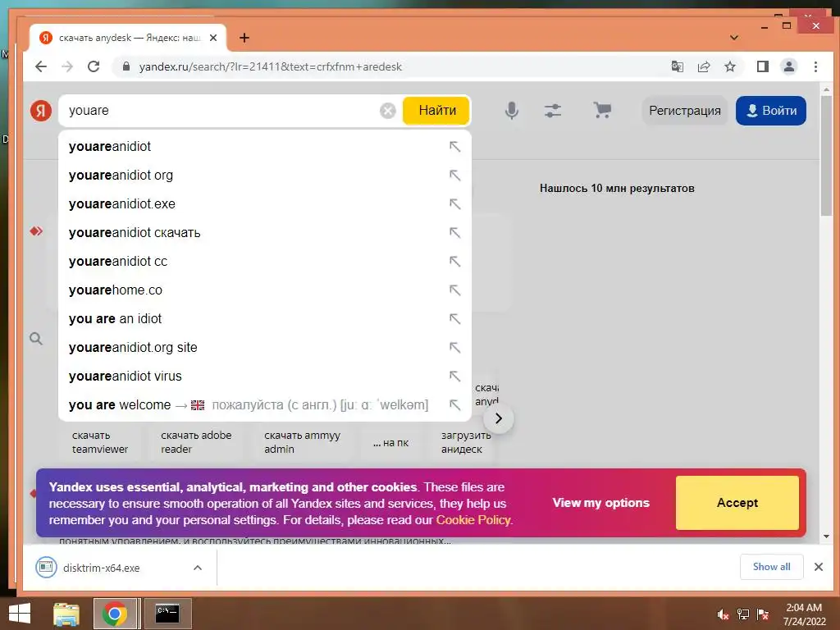Screen dimensions: 840x630
Task: Choose suggestion you are an idiot
Action: tap(265, 319)
